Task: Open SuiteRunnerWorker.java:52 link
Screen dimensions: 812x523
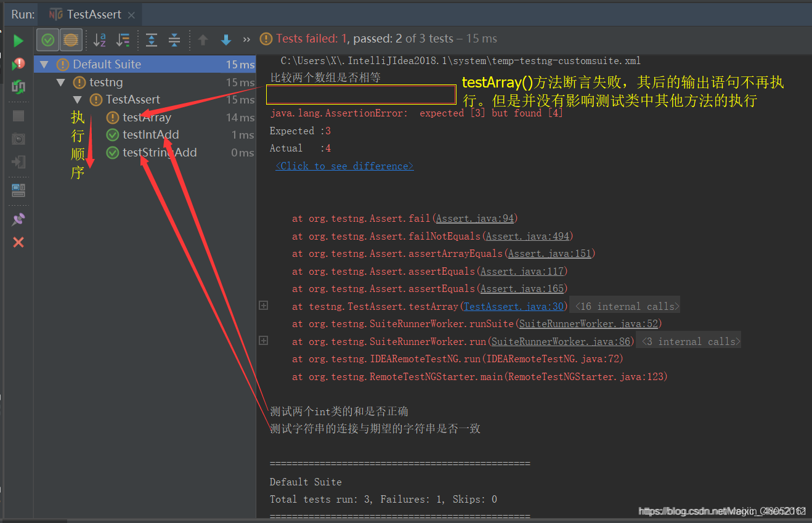Action: (x=588, y=323)
